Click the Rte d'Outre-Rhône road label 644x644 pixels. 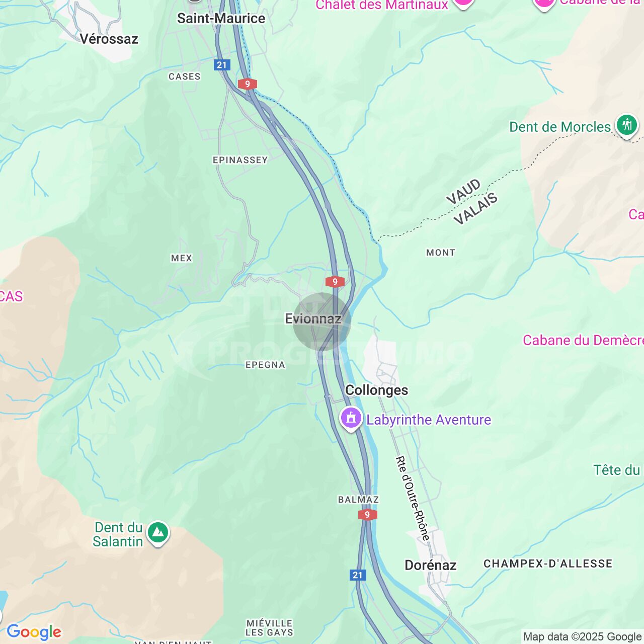coord(413,498)
